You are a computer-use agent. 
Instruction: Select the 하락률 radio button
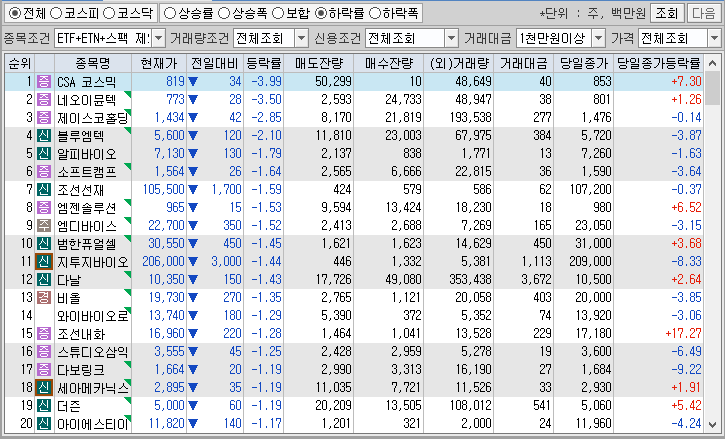tap(320, 13)
